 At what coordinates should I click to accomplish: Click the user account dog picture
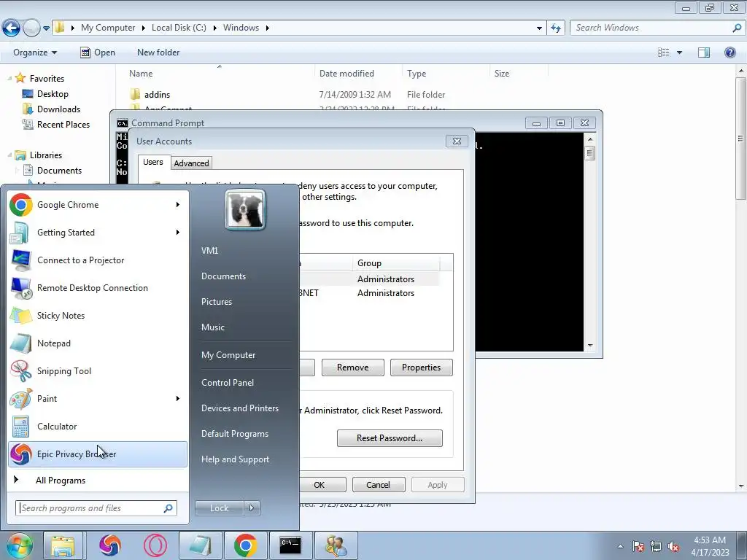pyautogui.click(x=245, y=210)
